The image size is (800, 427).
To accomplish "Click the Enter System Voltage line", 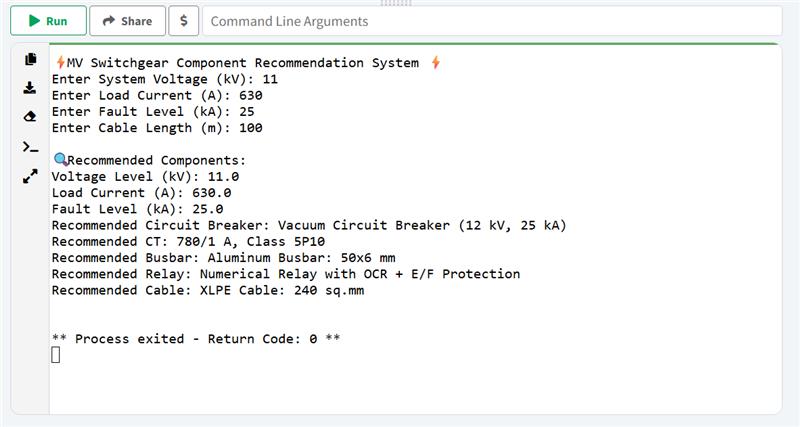I will coord(164,79).
